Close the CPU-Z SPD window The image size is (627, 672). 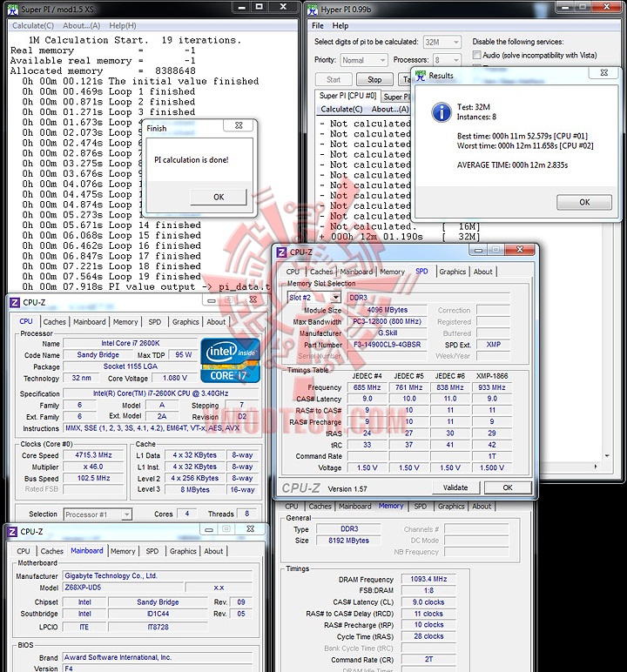coord(519,250)
